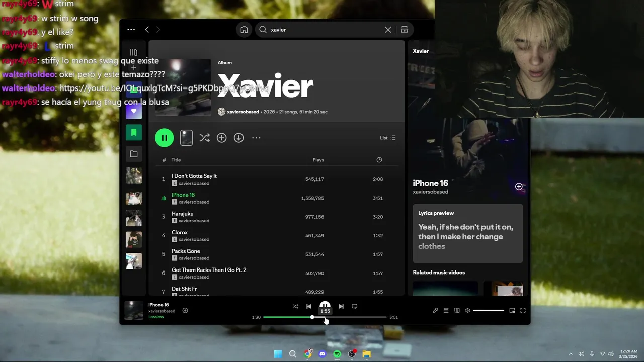Go to Spotify Home
Screen dimensions: 644x362
click(244, 30)
